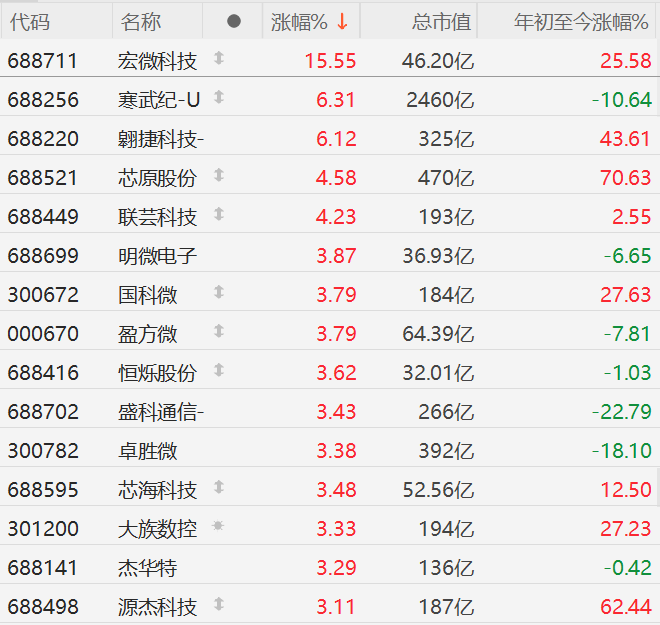Click the 总市值 column header

tap(441, 21)
